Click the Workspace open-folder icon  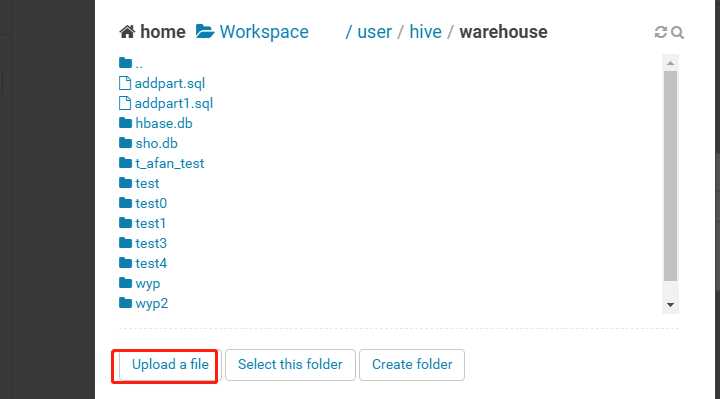205,32
